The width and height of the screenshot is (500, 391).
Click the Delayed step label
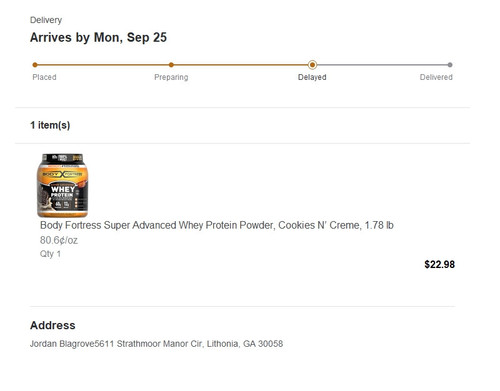(312, 77)
